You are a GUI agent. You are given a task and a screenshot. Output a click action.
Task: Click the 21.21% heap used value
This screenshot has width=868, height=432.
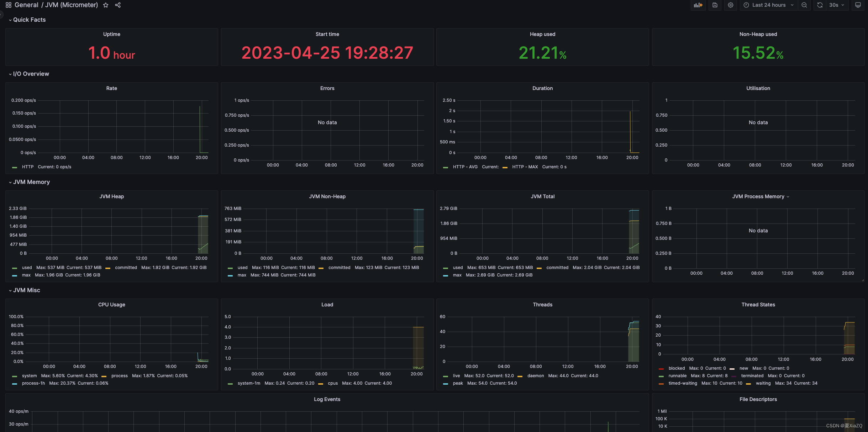tap(543, 53)
